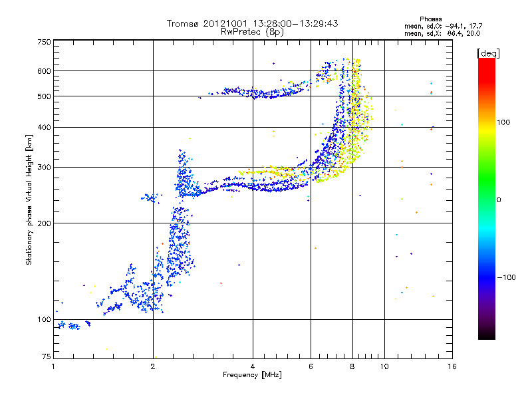This screenshot has height=399, width=532.
Task: Click the "[deg]" colorbar unit label
Action: coord(488,54)
